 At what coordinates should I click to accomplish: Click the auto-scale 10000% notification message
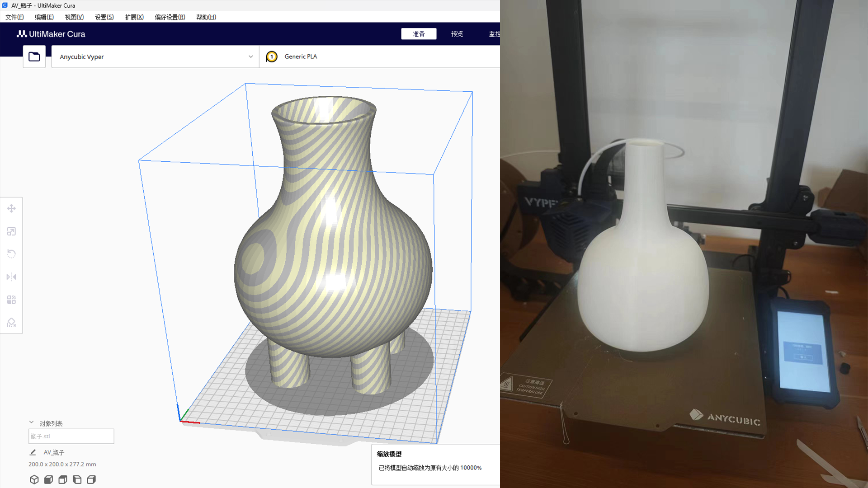pos(430,468)
